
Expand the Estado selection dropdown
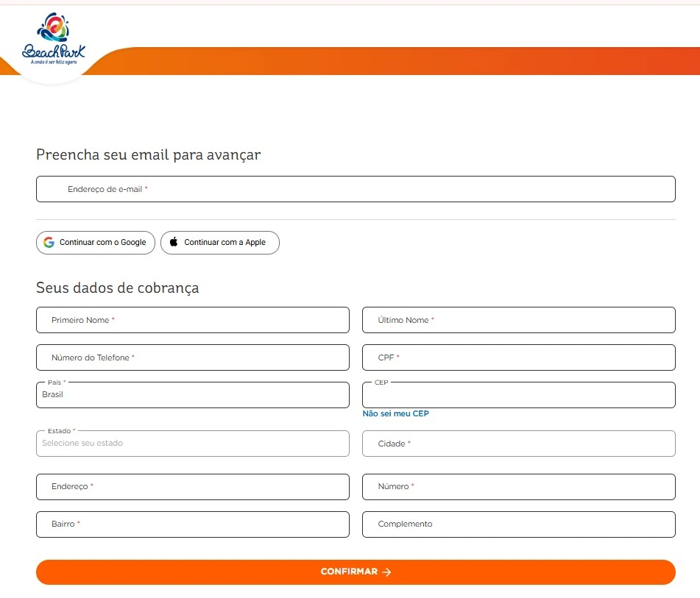pos(192,444)
